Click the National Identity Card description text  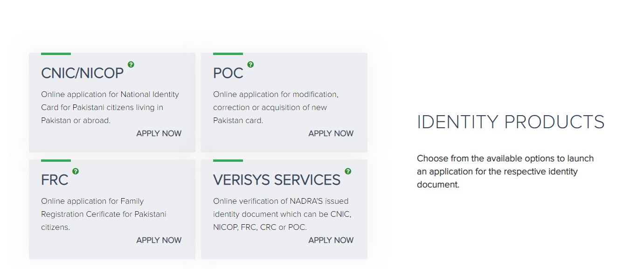(110, 107)
